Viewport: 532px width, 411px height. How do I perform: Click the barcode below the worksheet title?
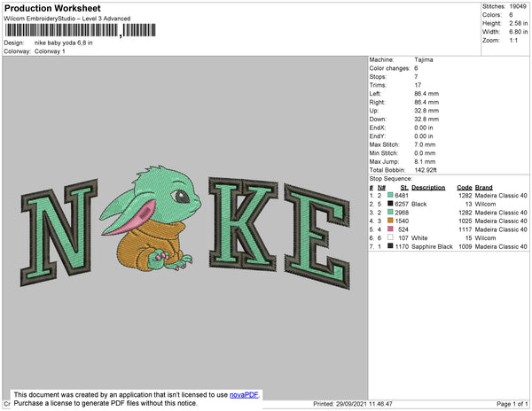(81, 30)
